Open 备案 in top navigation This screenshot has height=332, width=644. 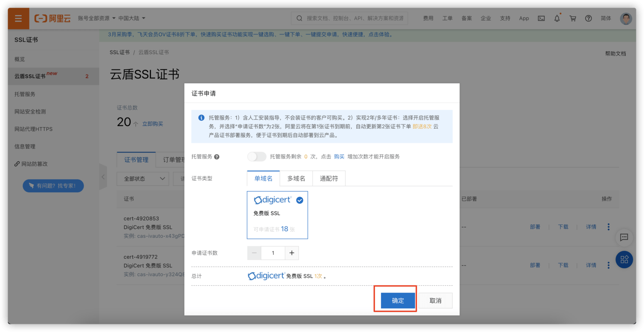[x=466, y=19]
